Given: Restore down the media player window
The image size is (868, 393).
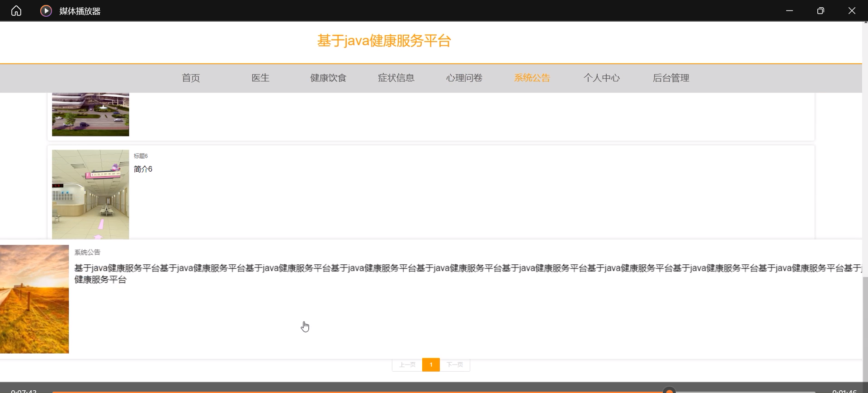Looking at the screenshot, I should tap(821, 10).
